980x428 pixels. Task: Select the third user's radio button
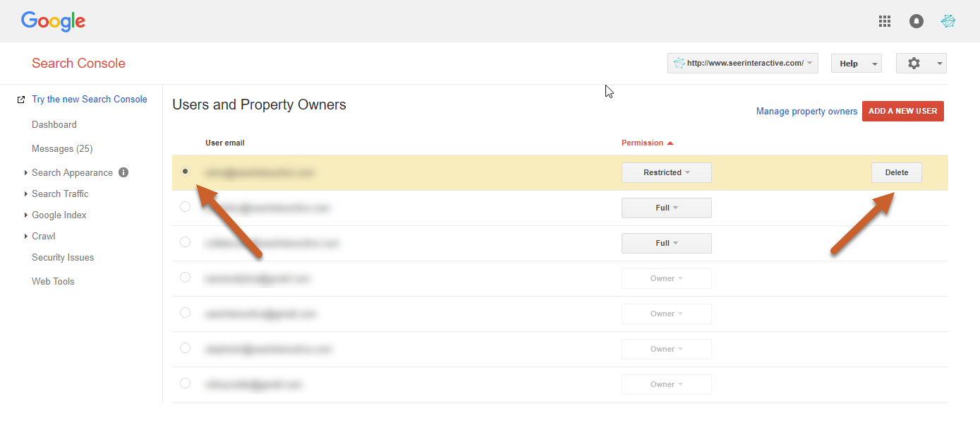(185, 242)
